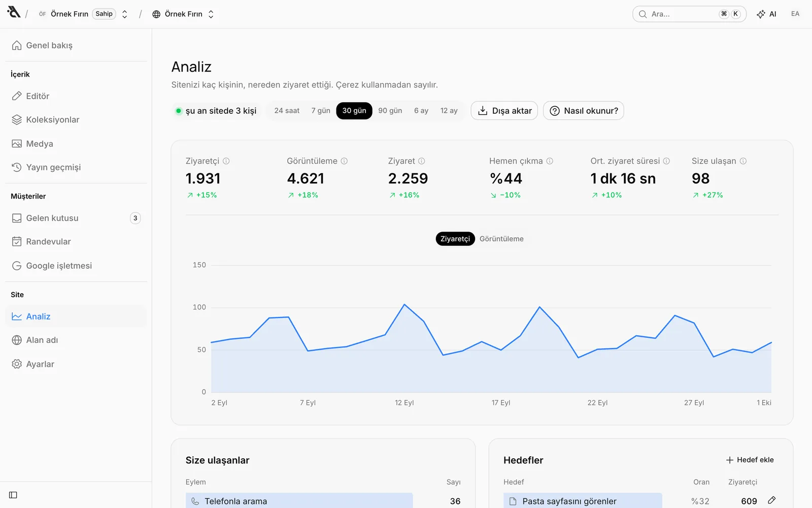Click info icon next to Size ulaşan
Screen dimensions: 812x508
743,161
